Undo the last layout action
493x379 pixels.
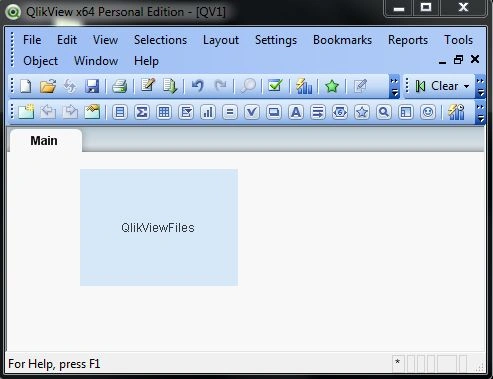pos(198,86)
